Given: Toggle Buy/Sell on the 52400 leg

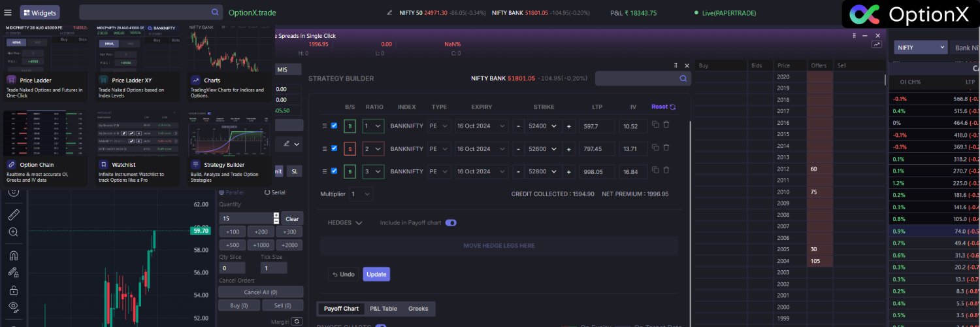Looking at the screenshot, I should point(350,126).
